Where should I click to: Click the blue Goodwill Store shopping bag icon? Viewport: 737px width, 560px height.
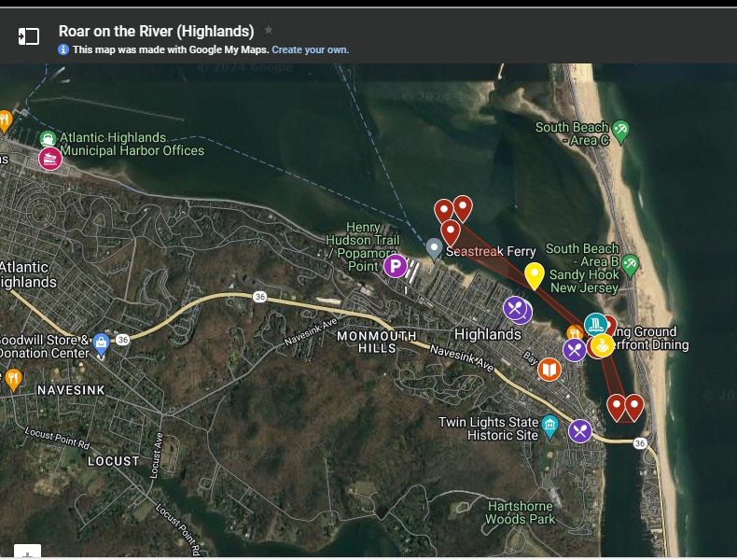(101, 341)
